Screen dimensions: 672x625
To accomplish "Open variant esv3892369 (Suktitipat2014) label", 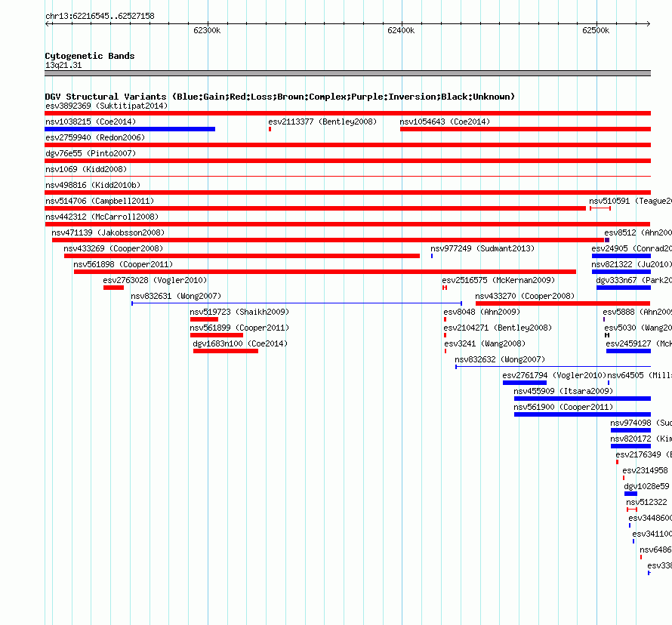I will 106,106.
